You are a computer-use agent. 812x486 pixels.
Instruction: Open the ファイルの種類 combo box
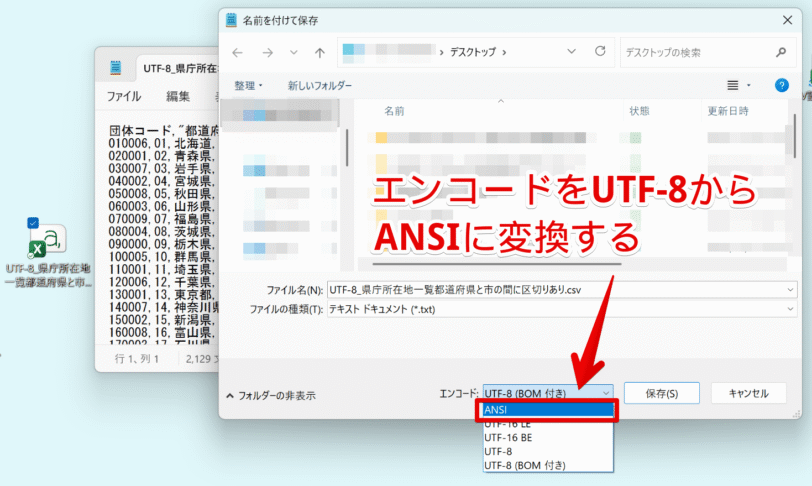pyautogui.click(x=562, y=309)
